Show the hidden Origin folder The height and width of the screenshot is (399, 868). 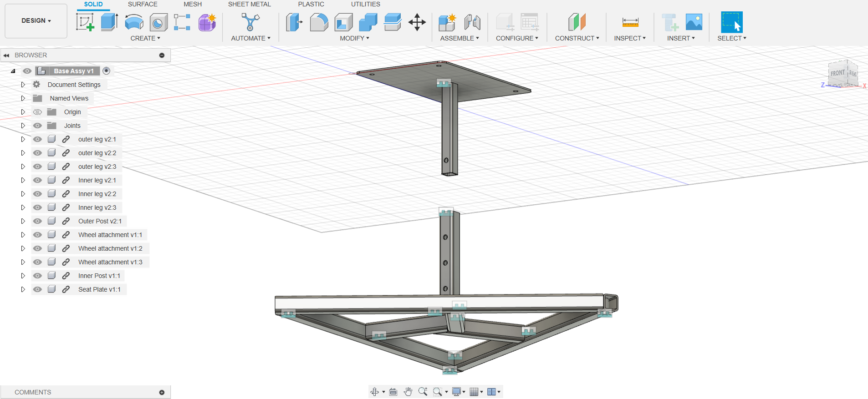37,112
